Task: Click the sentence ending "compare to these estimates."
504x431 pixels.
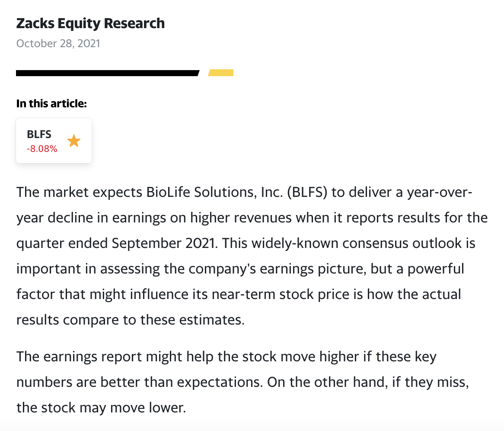Action: click(x=130, y=320)
